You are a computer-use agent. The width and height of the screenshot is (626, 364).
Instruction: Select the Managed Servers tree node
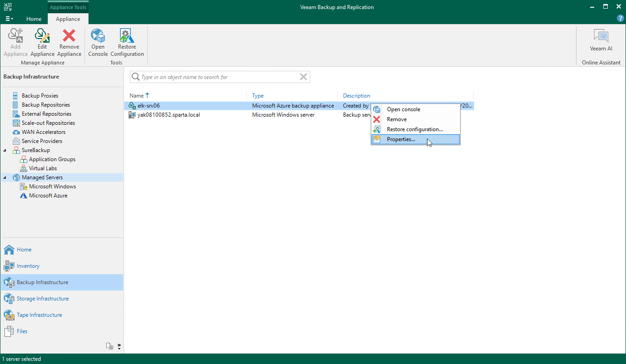(42, 177)
